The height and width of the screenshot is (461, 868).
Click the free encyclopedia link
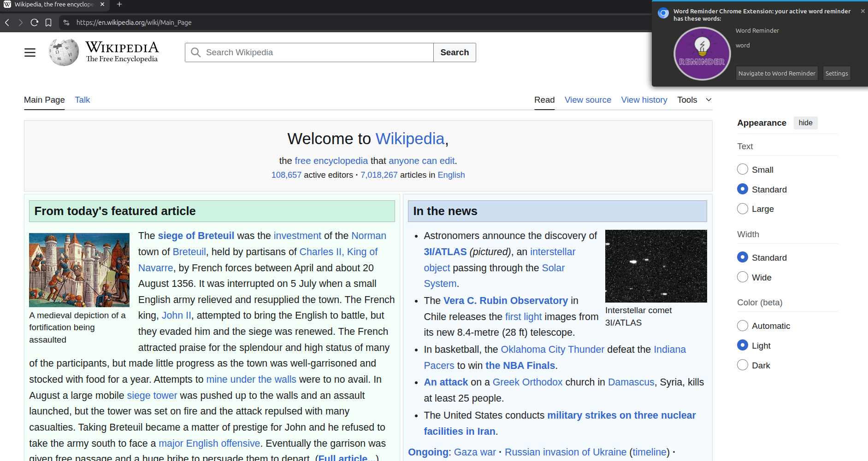(x=331, y=161)
